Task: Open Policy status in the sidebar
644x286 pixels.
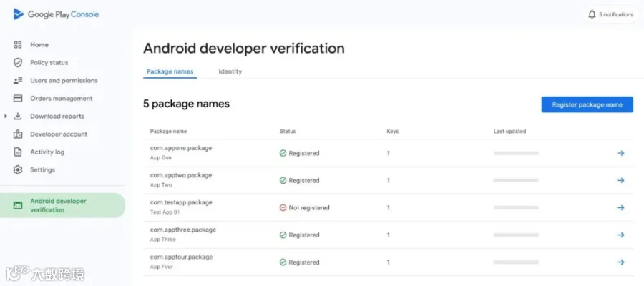Action: click(x=49, y=63)
